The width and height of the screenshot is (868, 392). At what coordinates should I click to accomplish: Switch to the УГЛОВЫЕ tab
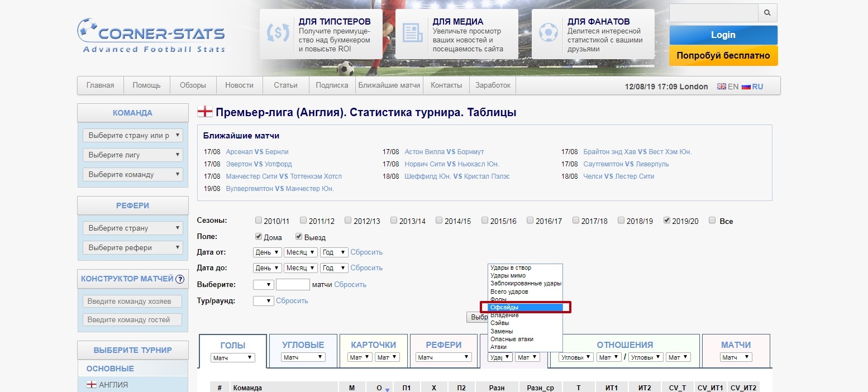(x=302, y=345)
